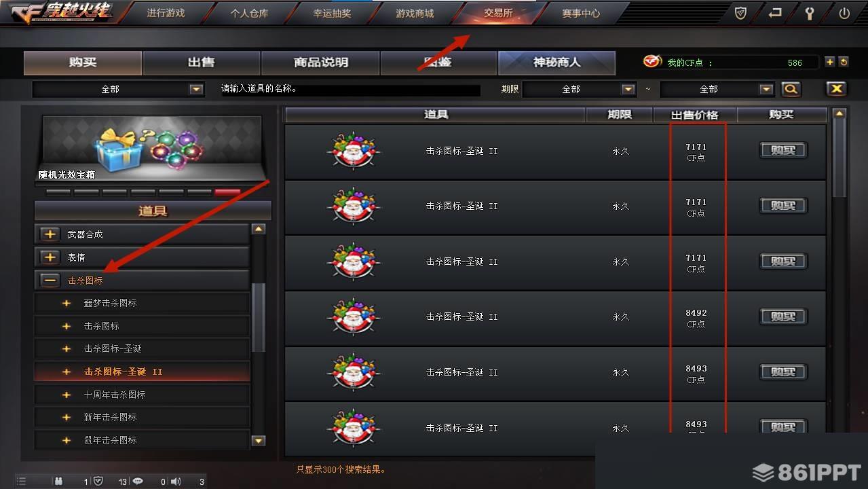The width and height of the screenshot is (868, 489).
Task: Click the magnifier search icon
Action: tap(791, 89)
